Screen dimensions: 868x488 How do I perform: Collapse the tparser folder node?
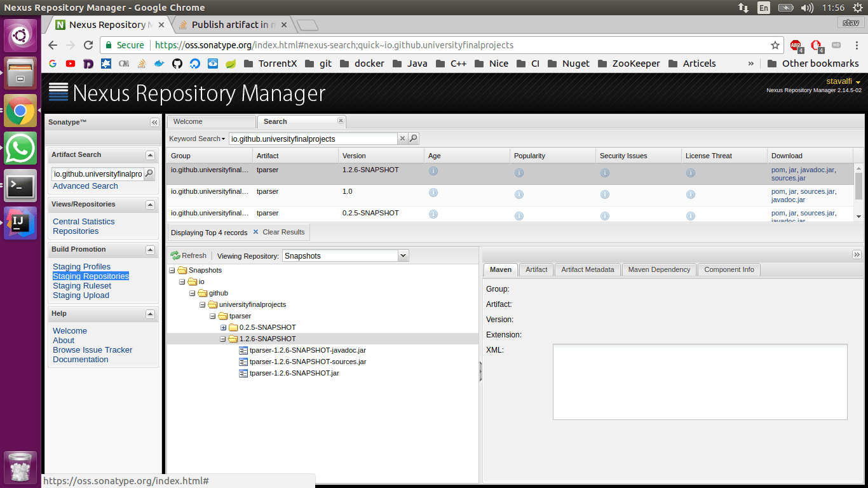[x=213, y=316]
